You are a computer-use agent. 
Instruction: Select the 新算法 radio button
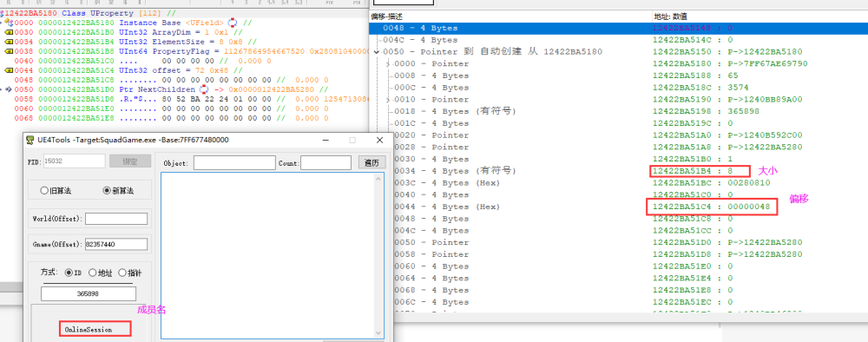(107, 190)
